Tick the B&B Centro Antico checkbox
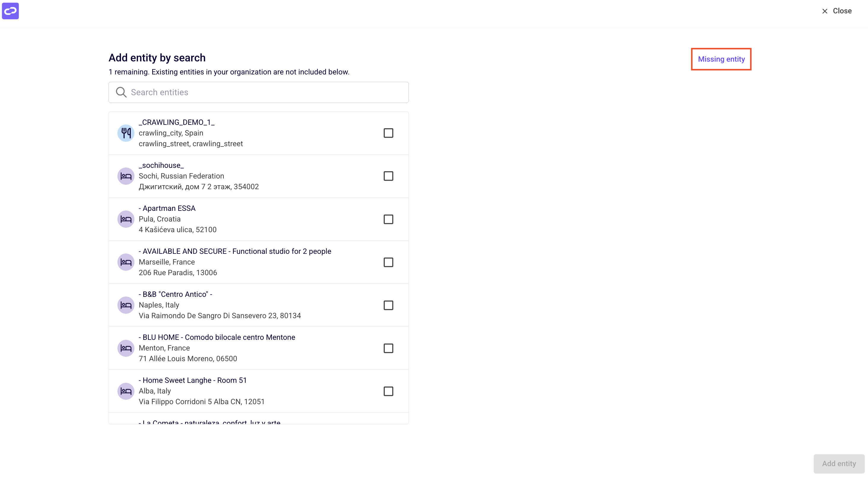Image resolution: width=868 pixels, height=478 pixels. pos(388,305)
